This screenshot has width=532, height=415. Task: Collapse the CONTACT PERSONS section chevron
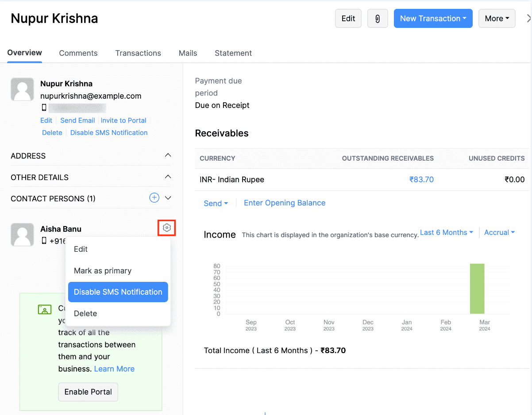coord(168,198)
